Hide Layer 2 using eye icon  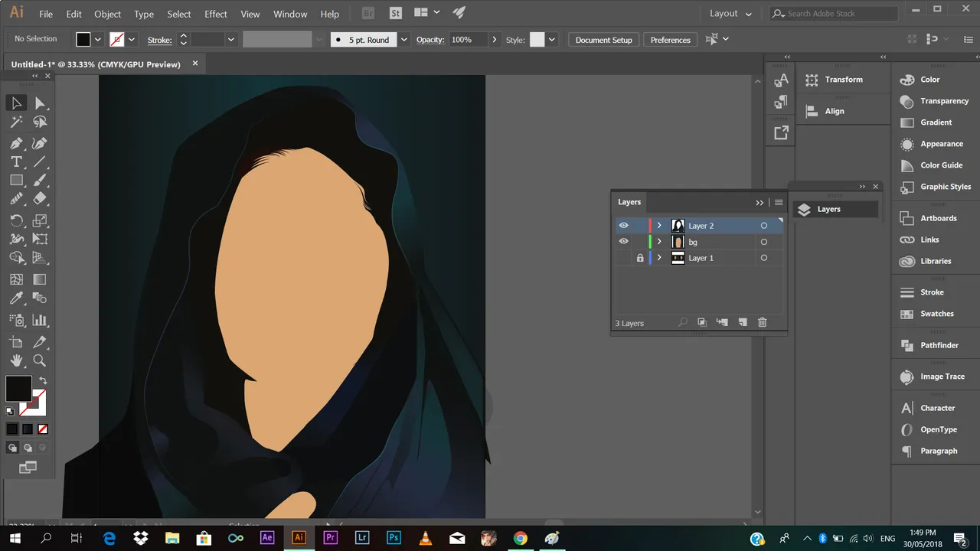coord(623,226)
